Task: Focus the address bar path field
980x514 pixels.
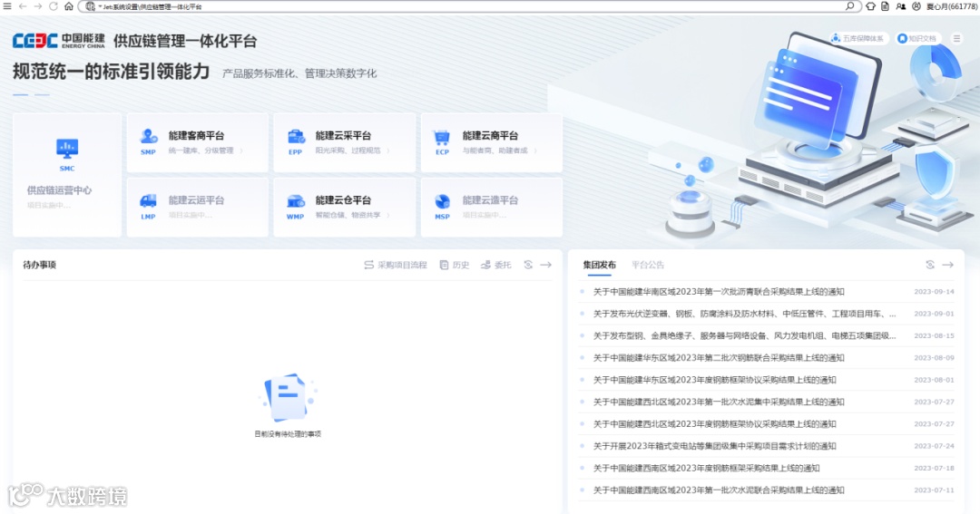Action: pyautogui.click(x=469, y=6)
